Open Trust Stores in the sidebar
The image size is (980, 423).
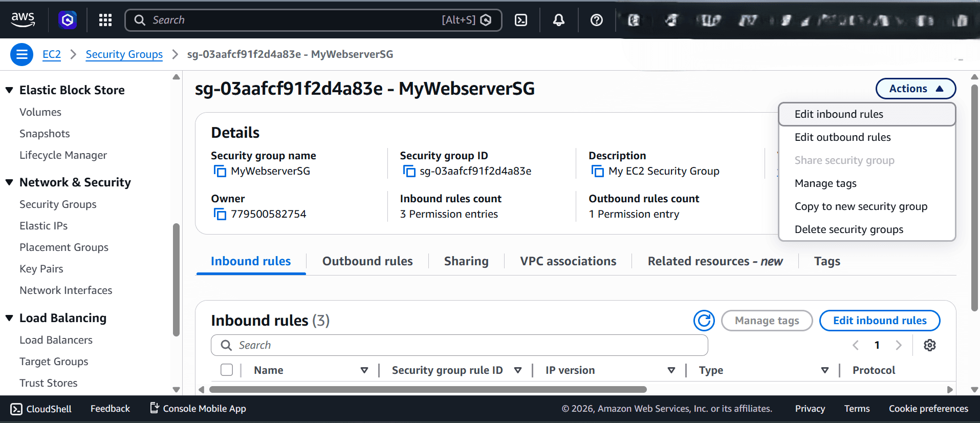(49, 383)
